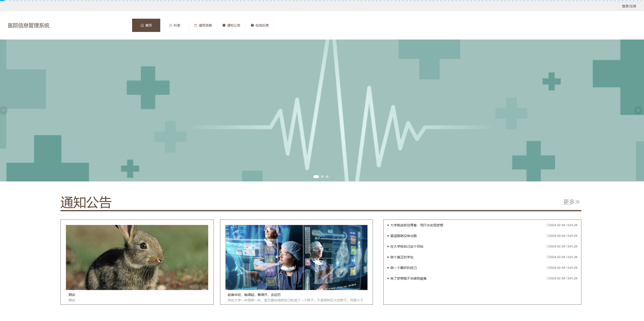The width and height of the screenshot is (644, 321).
Task: Click the home icon in navigation
Action: 142,25
